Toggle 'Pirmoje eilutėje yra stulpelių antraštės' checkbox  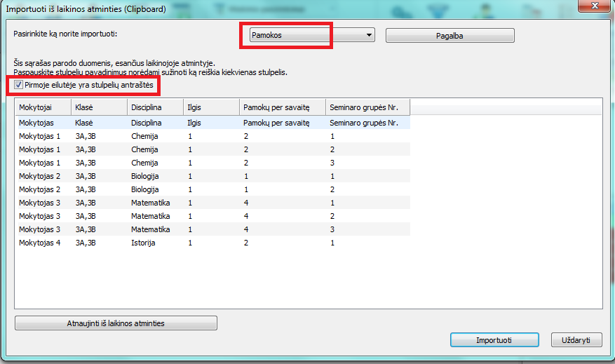tap(18, 85)
